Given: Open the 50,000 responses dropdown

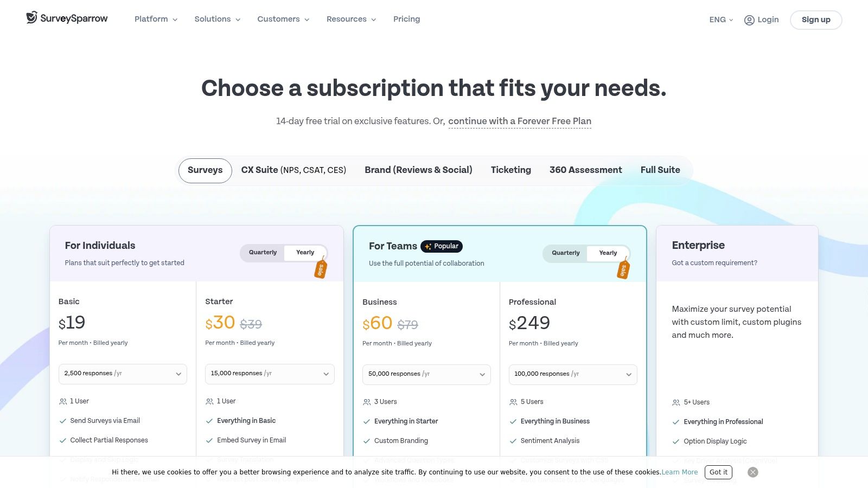Looking at the screenshot, I should point(426,375).
